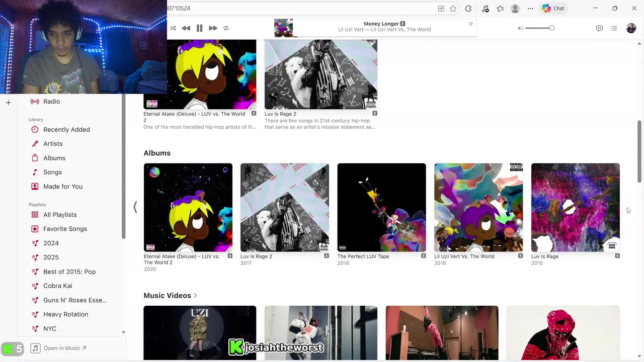
Task: Open Radio in the sidebar
Action: coord(52,102)
